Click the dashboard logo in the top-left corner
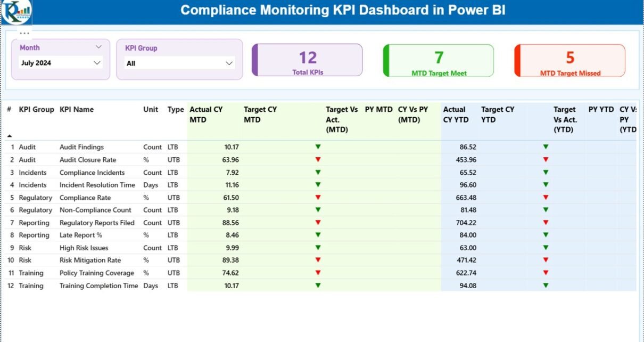The width and height of the screenshot is (644, 342). 16,12
